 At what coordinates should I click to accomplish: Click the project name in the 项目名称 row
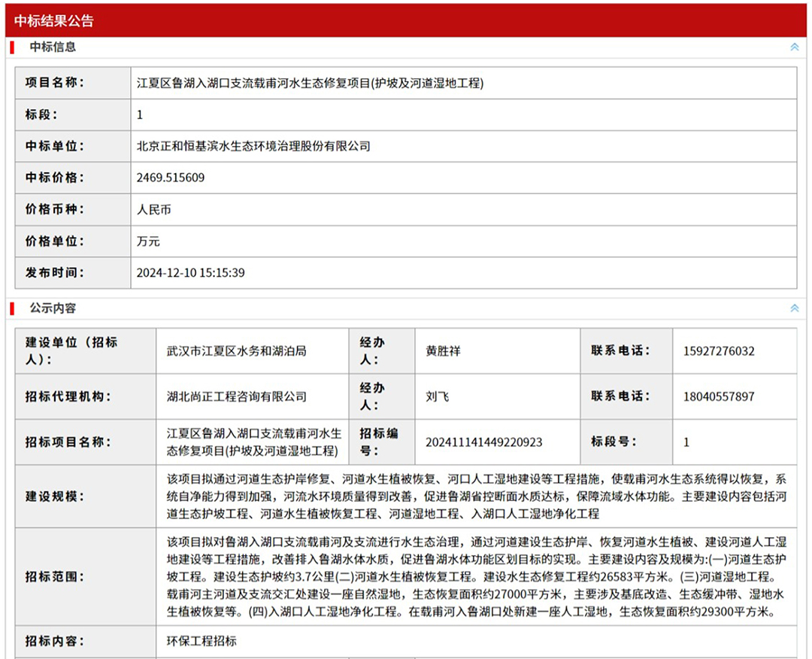(x=310, y=83)
